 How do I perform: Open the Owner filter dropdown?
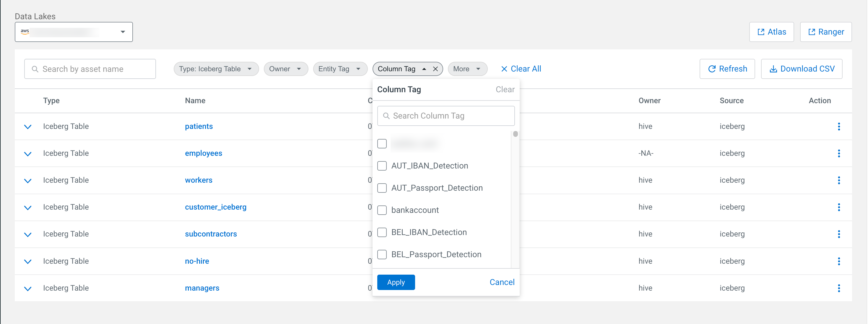click(x=285, y=69)
